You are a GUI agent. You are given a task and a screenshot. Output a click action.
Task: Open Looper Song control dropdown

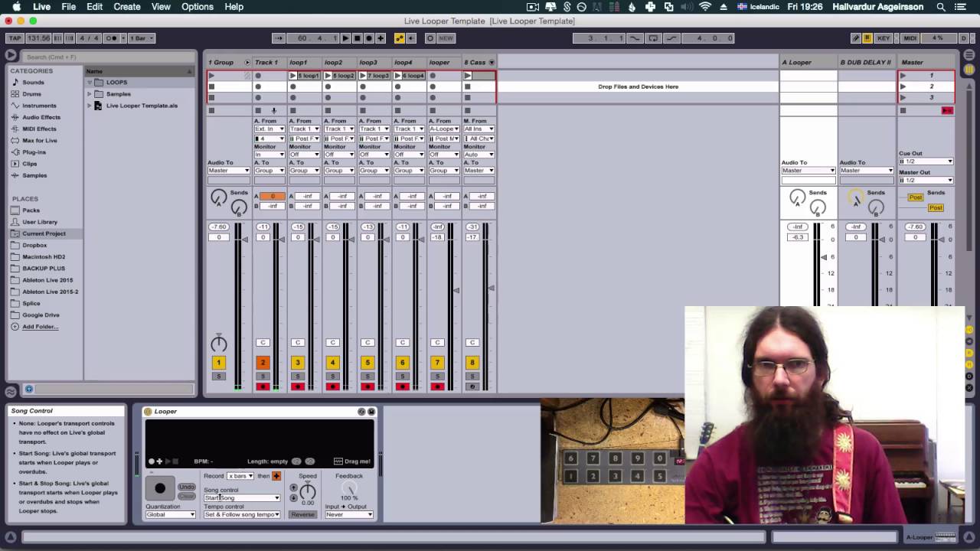pos(241,498)
